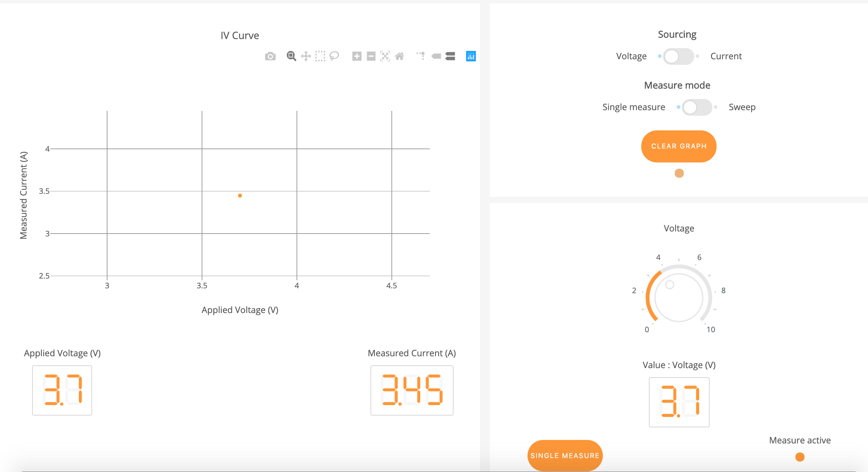Click the orange data point on graph
868x472 pixels.
240,196
